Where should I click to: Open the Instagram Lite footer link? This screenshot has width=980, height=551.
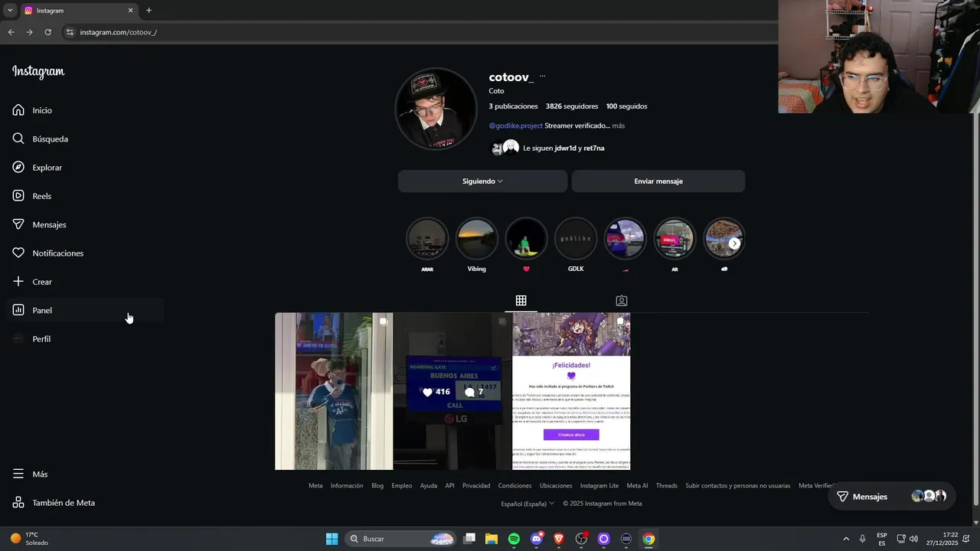pyautogui.click(x=599, y=486)
